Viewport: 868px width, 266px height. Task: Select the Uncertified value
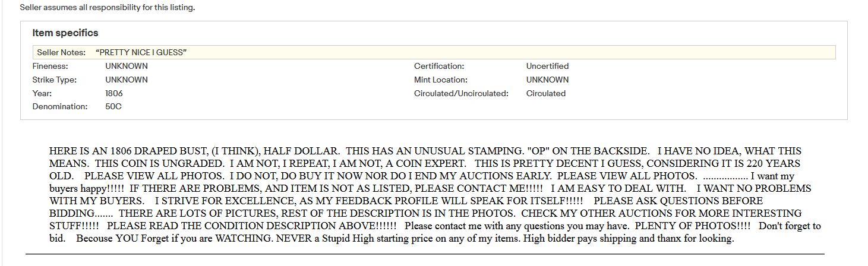[547, 66]
